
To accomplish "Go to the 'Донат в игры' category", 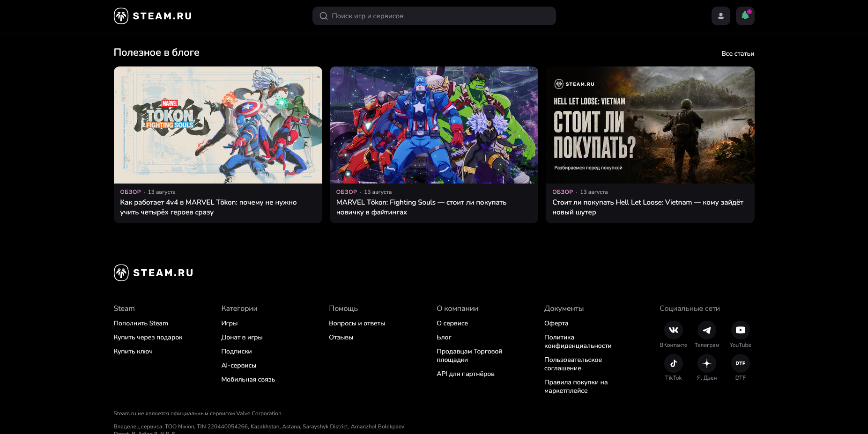I will click(242, 337).
